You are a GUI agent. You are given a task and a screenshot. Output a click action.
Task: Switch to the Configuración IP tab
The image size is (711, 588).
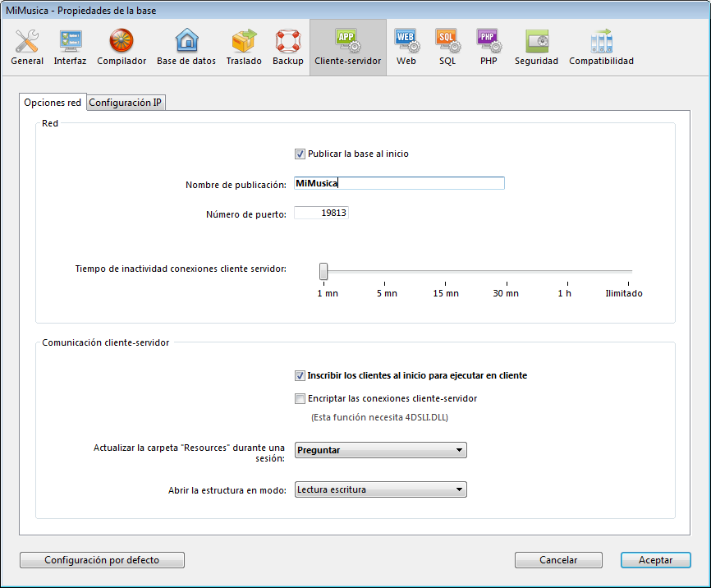[x=126, y=103]
